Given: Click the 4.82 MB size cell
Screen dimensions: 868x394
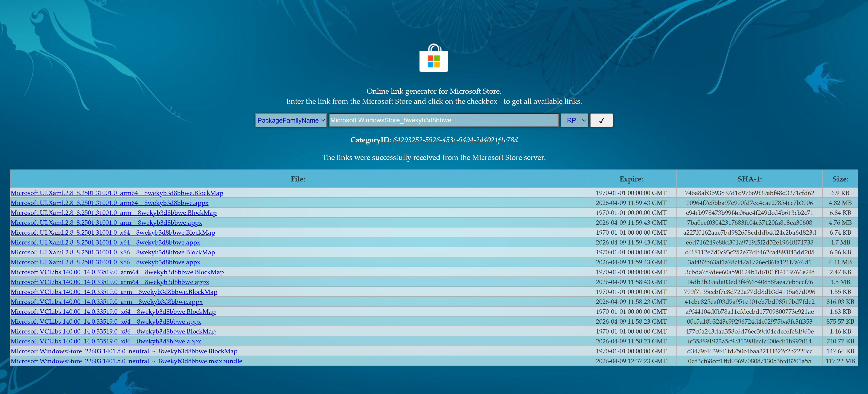Looking at the screenshot, I should pyautogui.click(x=840, y=203).
